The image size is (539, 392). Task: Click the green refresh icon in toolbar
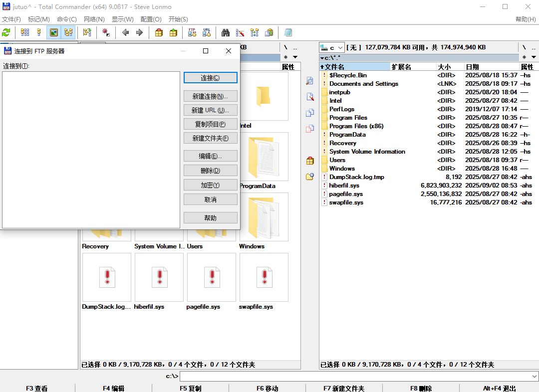[x=6, y=32]
